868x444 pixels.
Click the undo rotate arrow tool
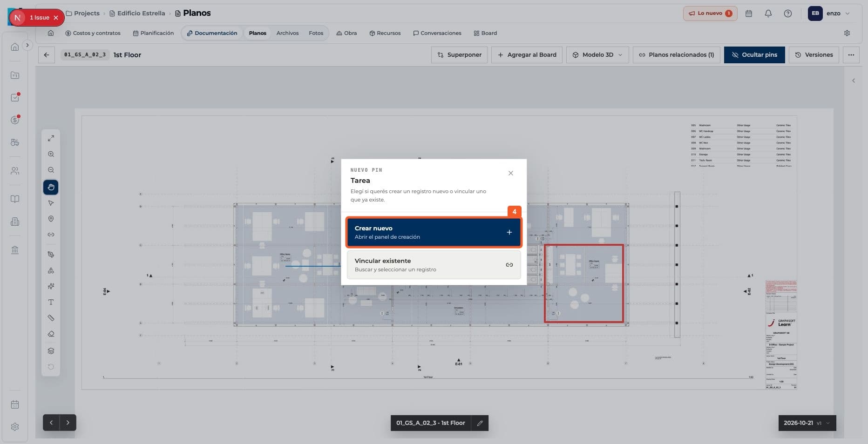[x=51, y=367]
